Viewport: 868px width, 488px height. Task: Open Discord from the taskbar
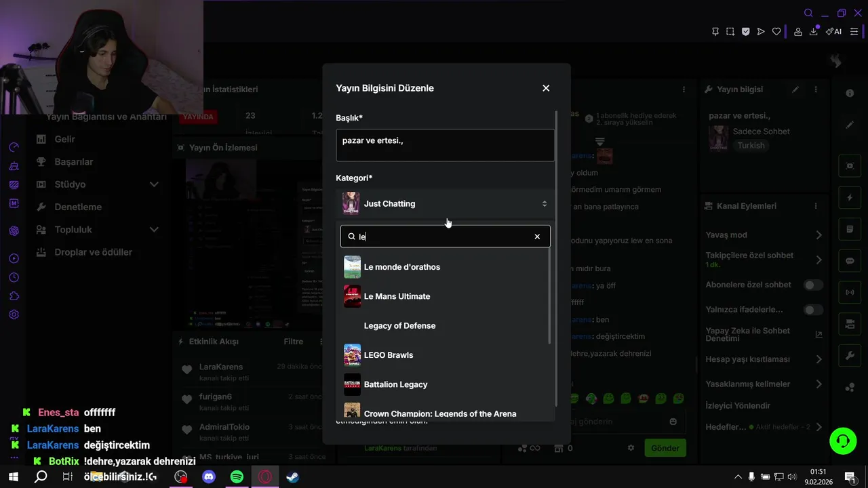pos(209,476)
